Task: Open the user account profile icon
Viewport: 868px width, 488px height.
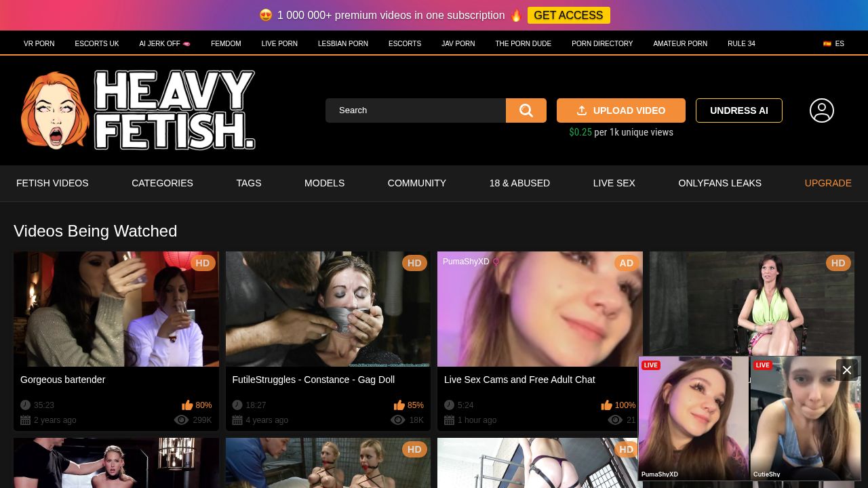Action: [821, 110]
